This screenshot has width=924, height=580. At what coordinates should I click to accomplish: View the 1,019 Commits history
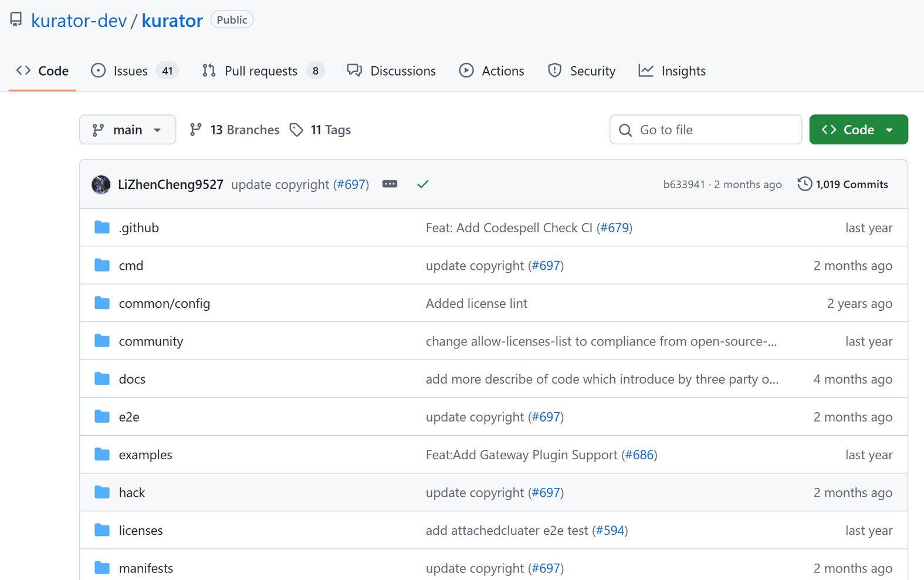tap(843, 184)
